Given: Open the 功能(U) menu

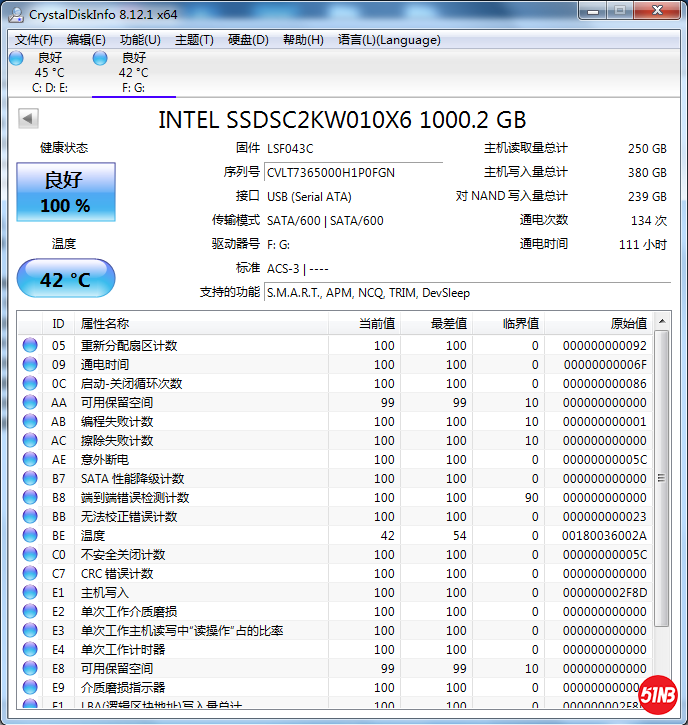Looking at the screenshot, I should point(140,40).
